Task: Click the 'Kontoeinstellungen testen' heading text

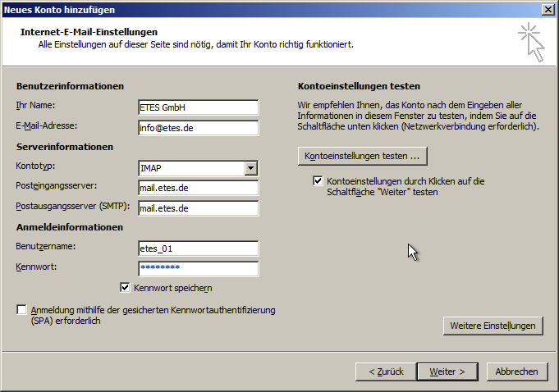Action: 359,86
